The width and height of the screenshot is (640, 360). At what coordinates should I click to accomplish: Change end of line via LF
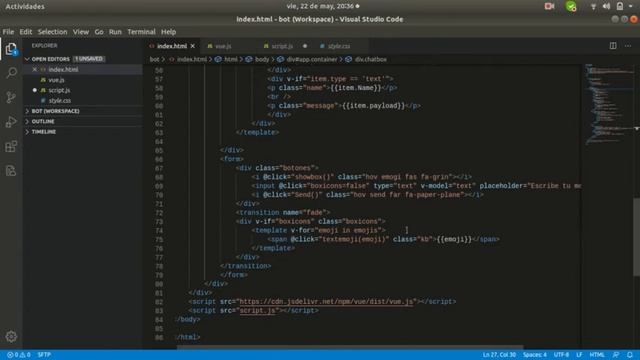coord(579,355)
